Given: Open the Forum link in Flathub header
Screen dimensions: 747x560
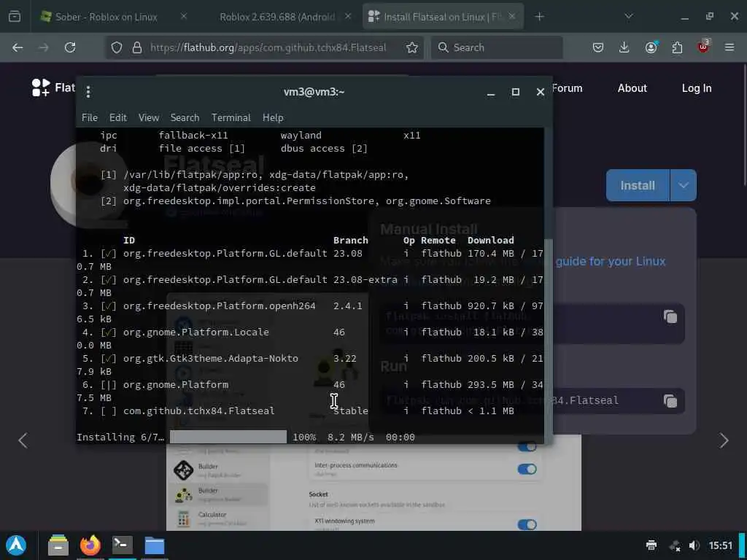Looking at the screenshot, I should pos(568,88).
